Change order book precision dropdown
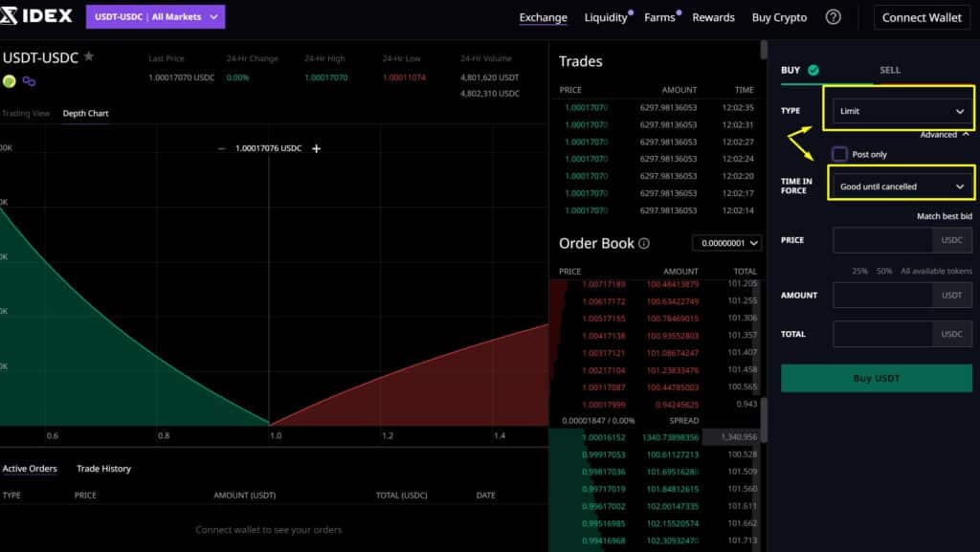This screenshot has height=552, width=980. click(726, 244)
